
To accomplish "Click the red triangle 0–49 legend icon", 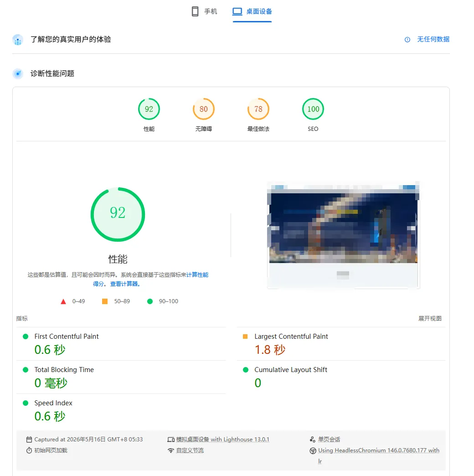I will pos(63,301).
